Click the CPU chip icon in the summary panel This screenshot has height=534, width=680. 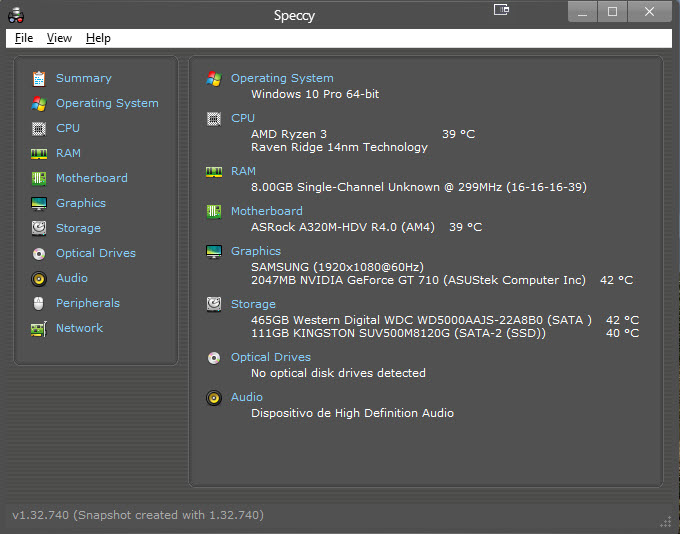tap(214, 118)
